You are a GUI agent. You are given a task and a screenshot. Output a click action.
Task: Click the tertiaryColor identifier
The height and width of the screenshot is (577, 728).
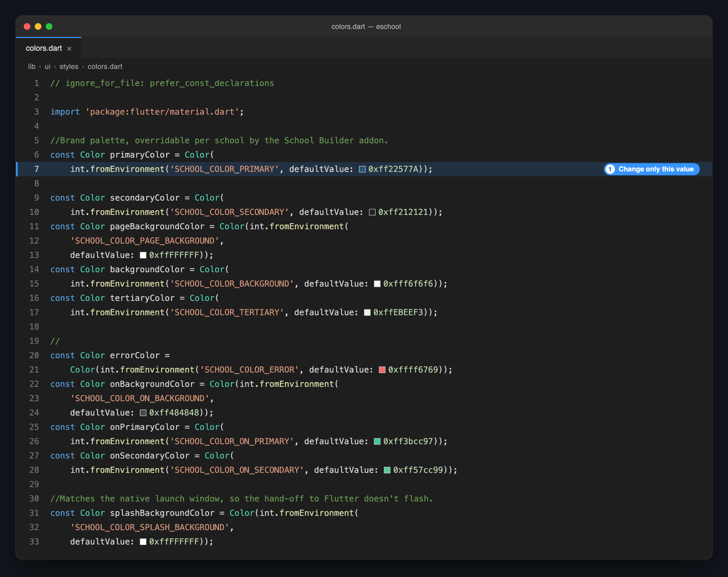[x=142, y=298]
